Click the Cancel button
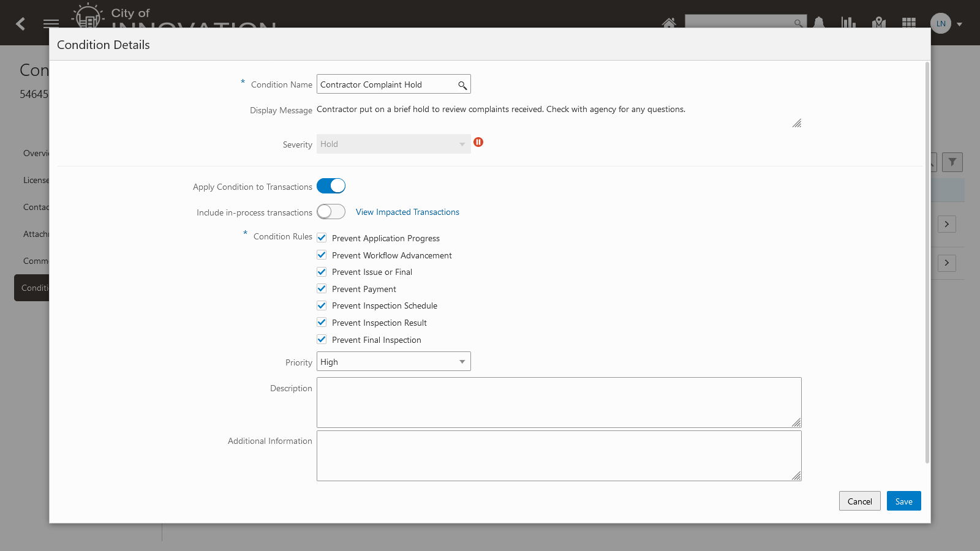The width and height of the screenshot is (980, 551). [859, 501]
